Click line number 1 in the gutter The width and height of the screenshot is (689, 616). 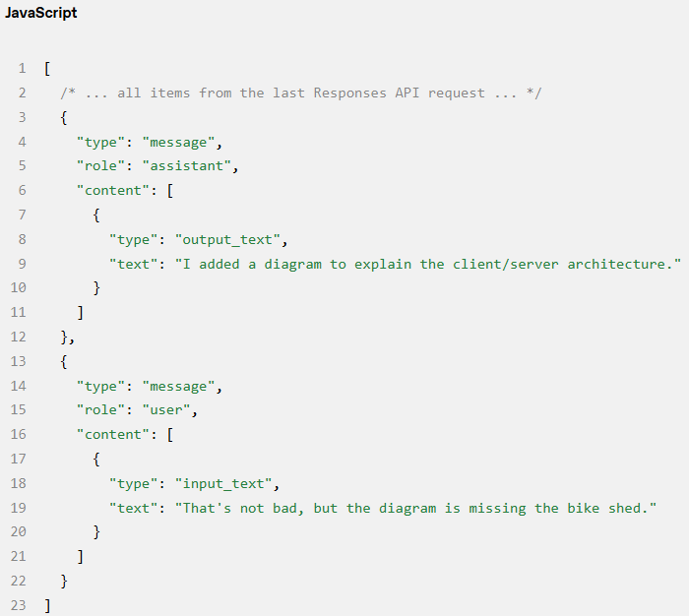[22, 69]
